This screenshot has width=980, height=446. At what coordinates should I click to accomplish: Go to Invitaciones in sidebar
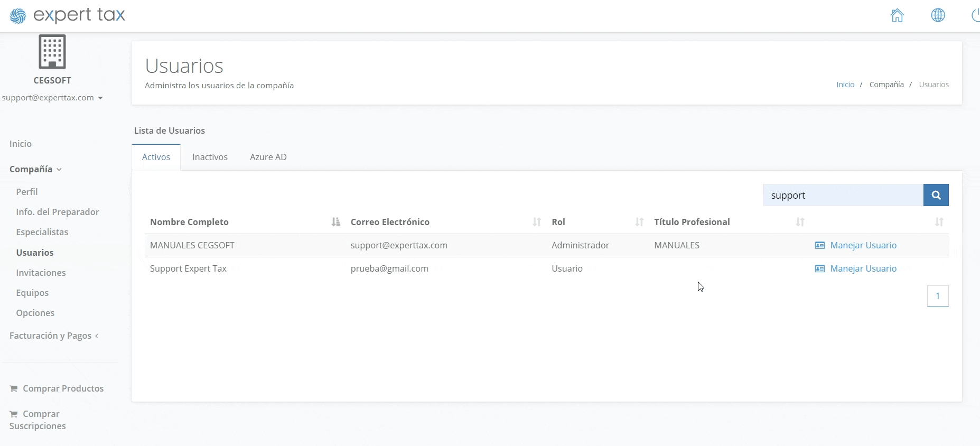pos(41,273)
